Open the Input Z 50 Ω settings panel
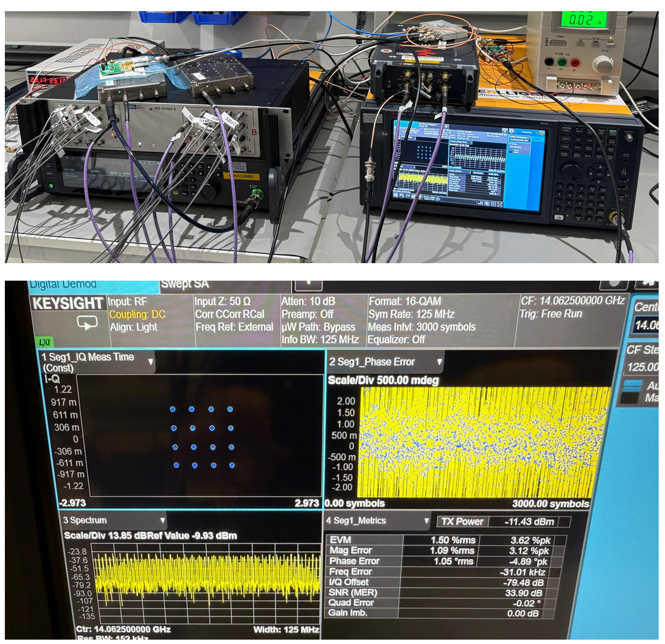665x644 pixels. (x=233, y=315)
